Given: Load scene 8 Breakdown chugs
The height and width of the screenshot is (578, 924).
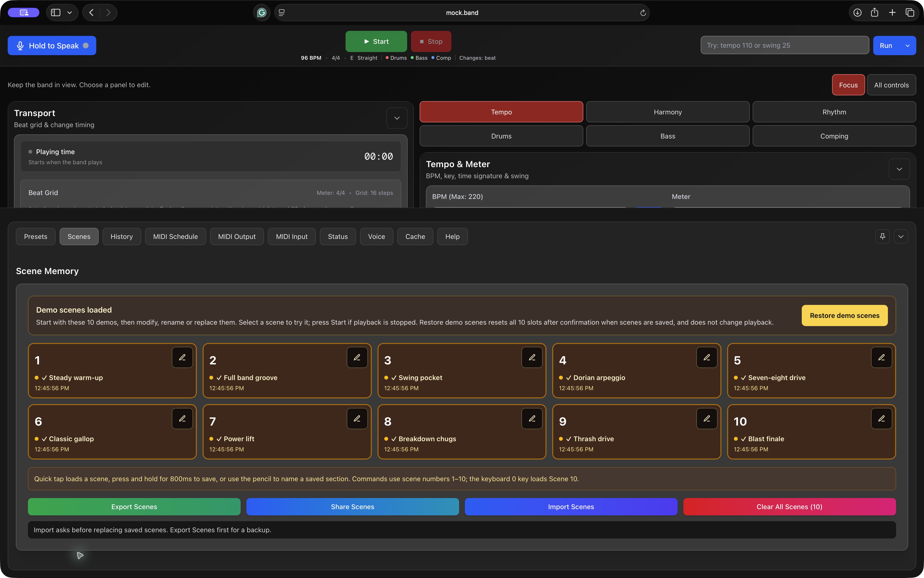Looking at the screenshot, I should coord(462,432).
